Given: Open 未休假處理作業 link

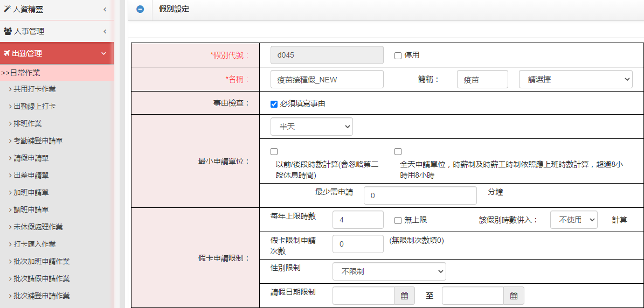Looking at the screenshot, I should 38,227.
